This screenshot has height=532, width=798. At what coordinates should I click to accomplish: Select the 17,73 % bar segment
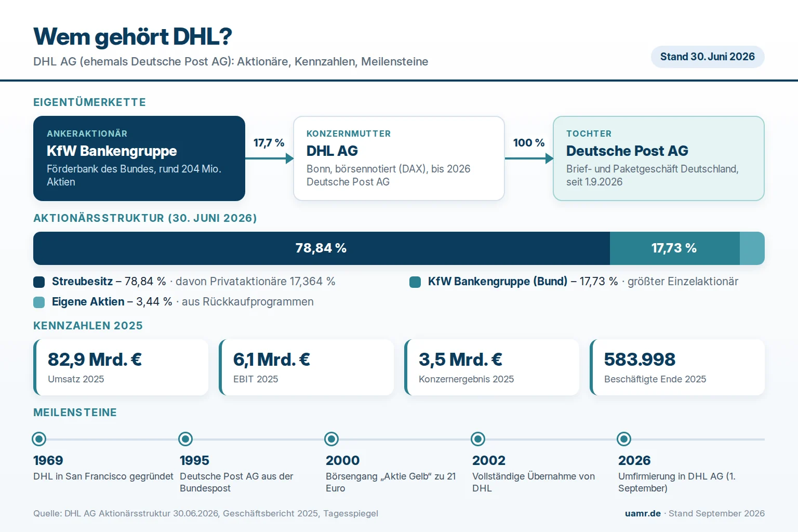coord(675,248)
